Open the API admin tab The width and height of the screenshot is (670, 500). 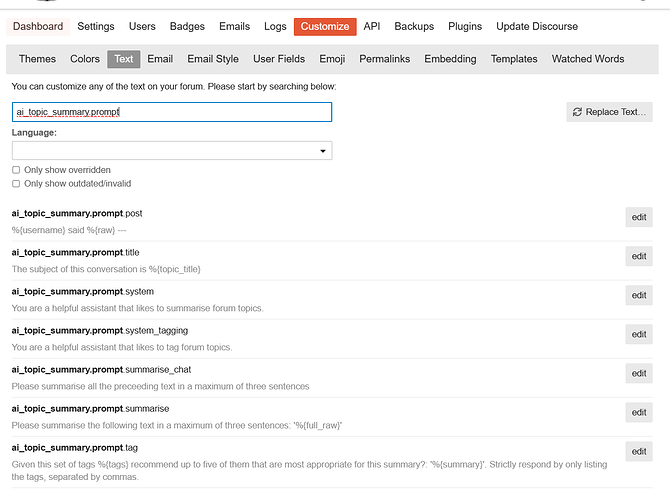click(372, 26)
